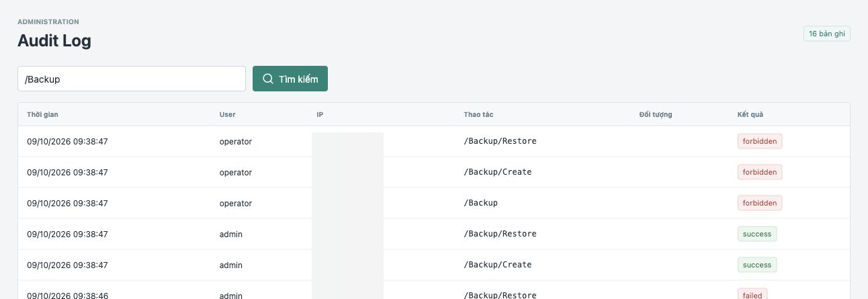Focus the search field containing /Backup

point(132,79)
